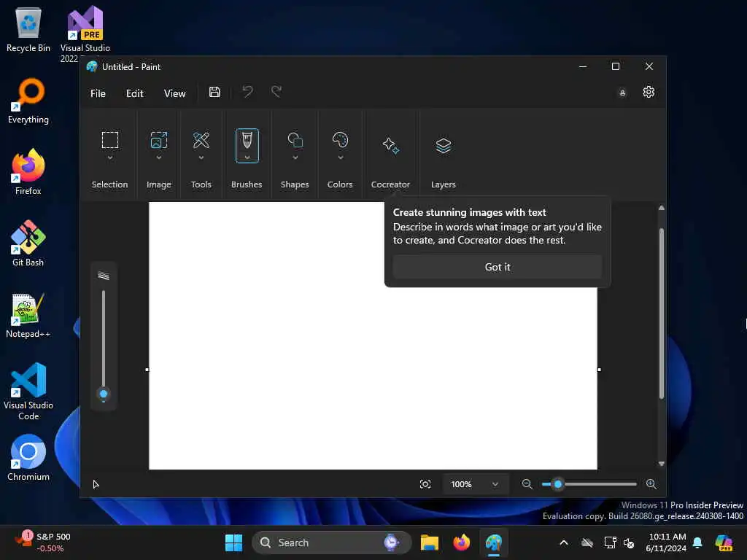747x560 pixels.
Task: Click the network display tray icon
Action: [x=611, y=542]
